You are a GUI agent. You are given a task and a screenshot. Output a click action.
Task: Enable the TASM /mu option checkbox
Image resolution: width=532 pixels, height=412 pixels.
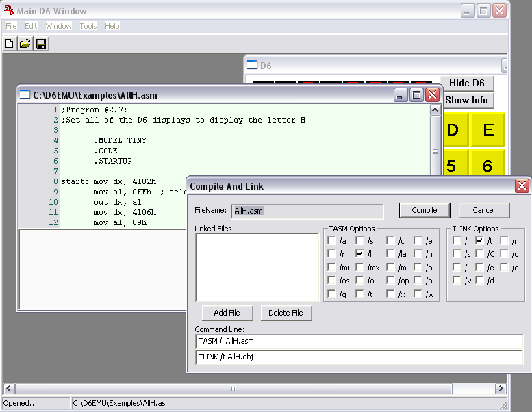pyautogui.click(x=332, y=268)
